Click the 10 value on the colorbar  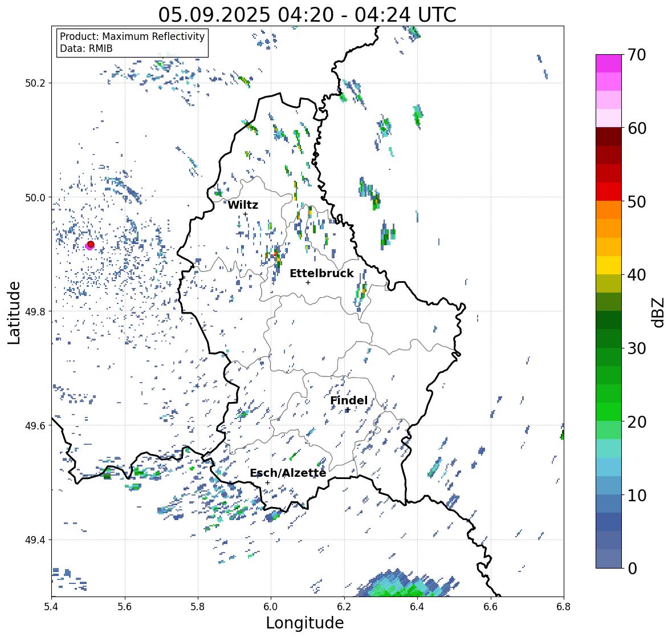click(637, 495)
